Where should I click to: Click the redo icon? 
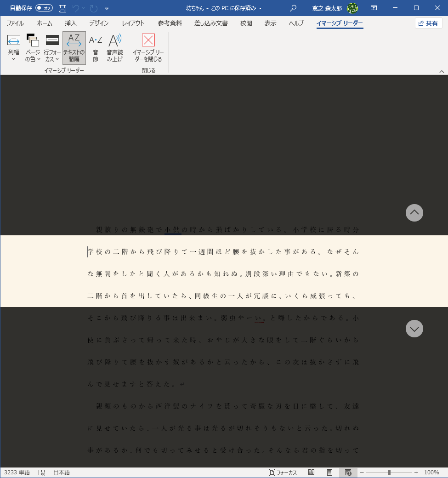coord(94,8)
